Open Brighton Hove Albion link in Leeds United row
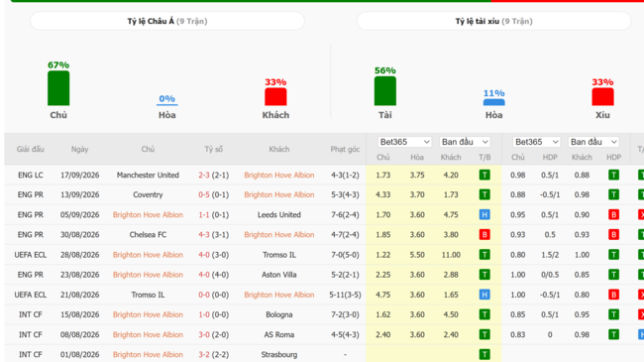Image resolution: width=644 pixels, height=362 pixels. tap(148, 215)
